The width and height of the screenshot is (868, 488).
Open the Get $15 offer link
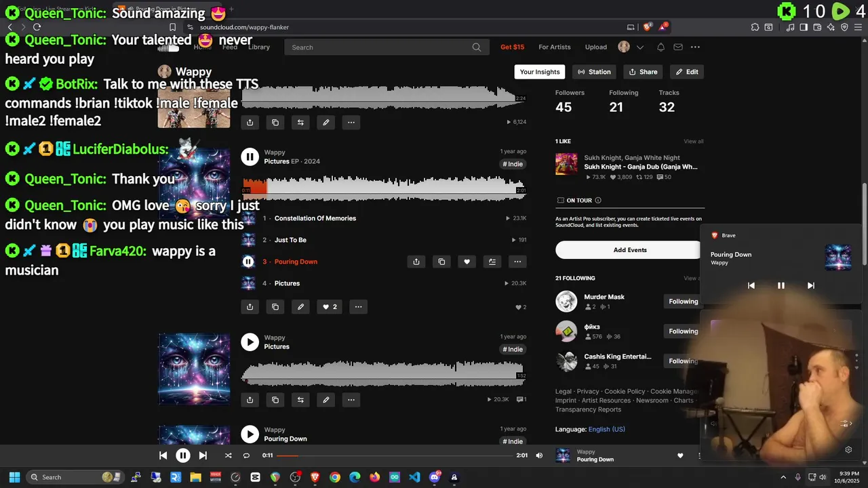[x=512, y=47]
